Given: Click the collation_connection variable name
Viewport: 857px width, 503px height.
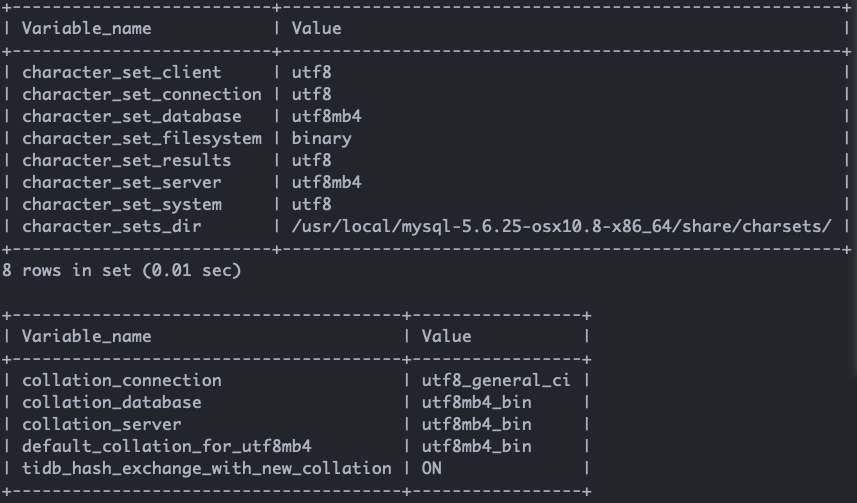Looking at the screenshot, I should click(122, 380).
